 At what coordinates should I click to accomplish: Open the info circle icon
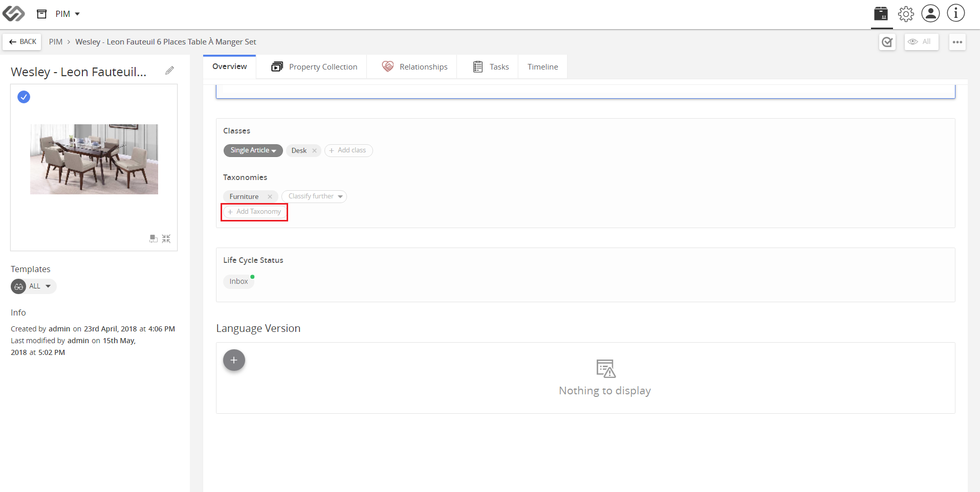(955, 13)
